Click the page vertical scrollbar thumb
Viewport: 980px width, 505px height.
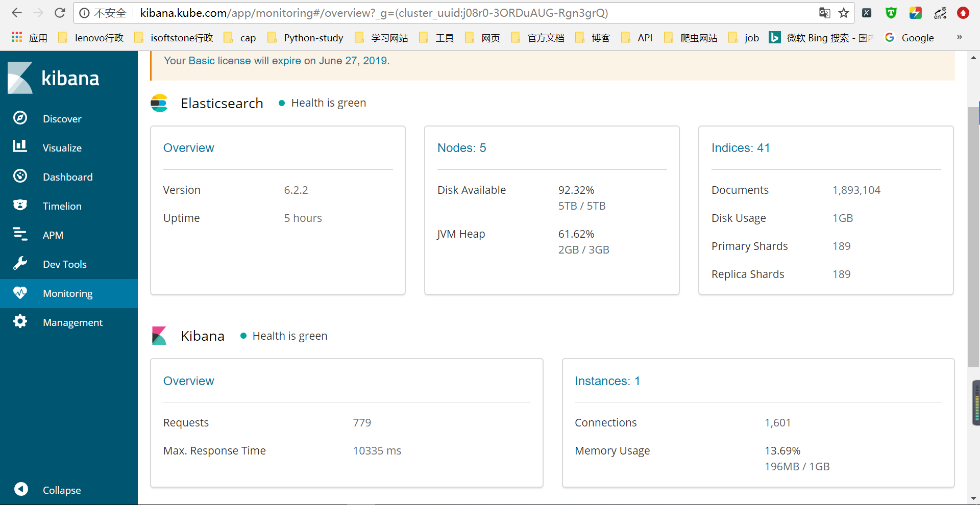[973, 237]
